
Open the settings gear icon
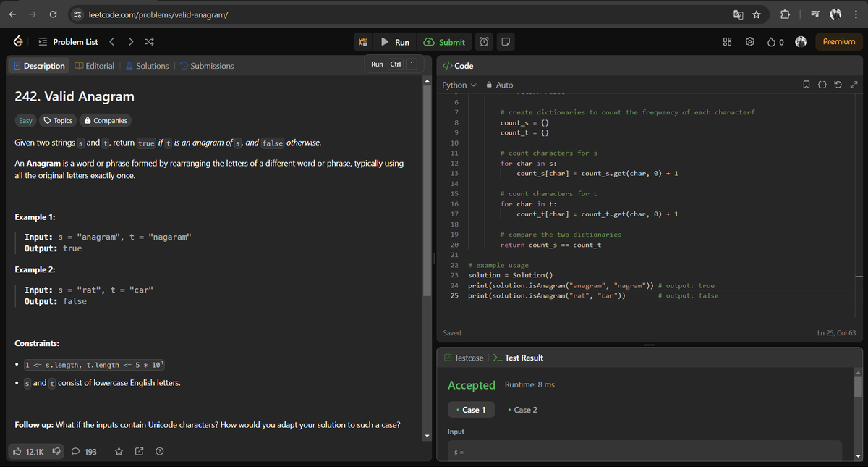751,42
